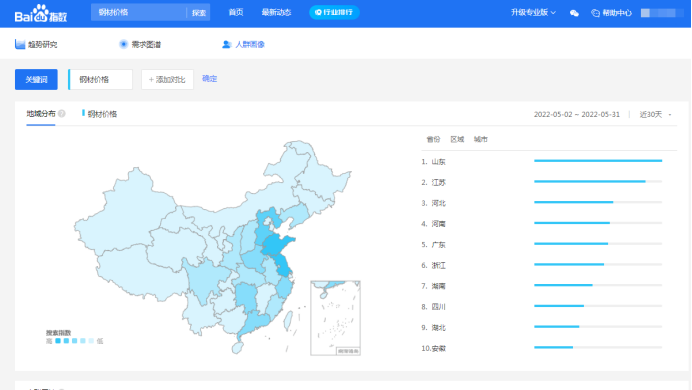Click the lightest search index legend swatch

[x=91, y=341]
